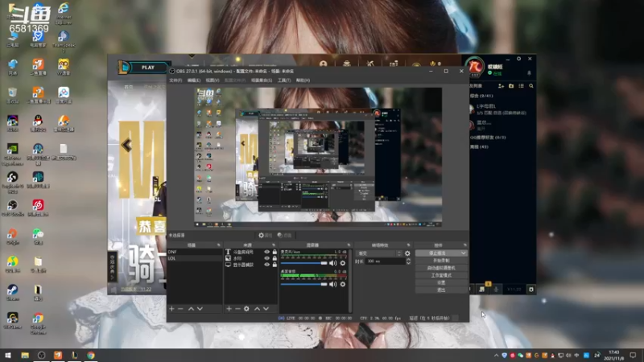Adjust 麦克风/Aux volume slider
The width and height of the screenshot is (644, 362).
(x=304, y=263)
